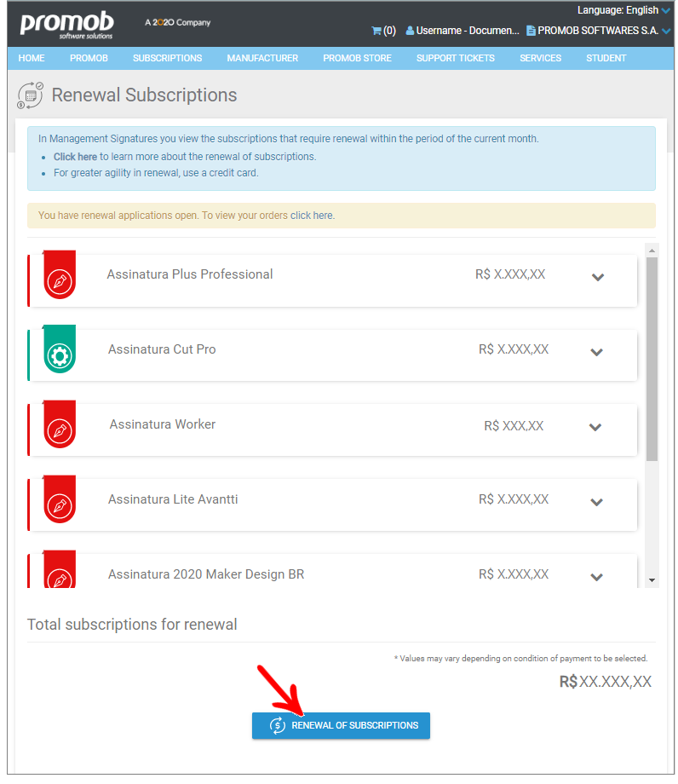Click the red pen badge for Assinatura Worker
Screen dimensions: 678x784
[x=60, y=425]
